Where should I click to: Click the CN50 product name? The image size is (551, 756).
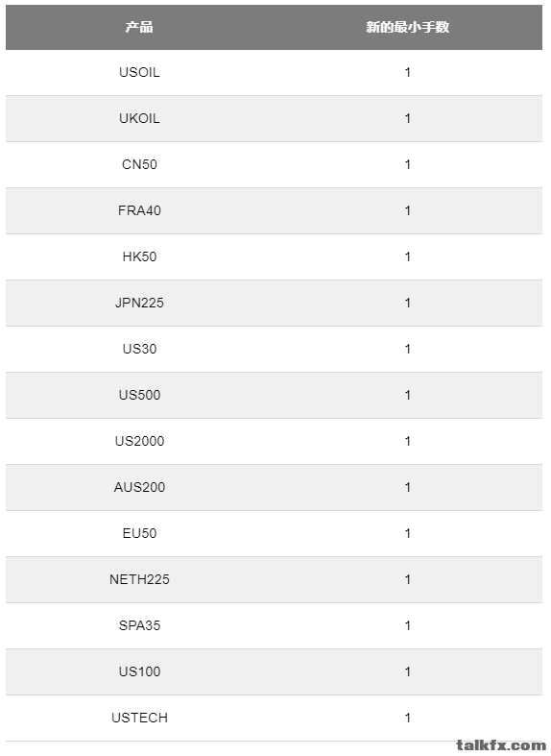click(139, 164)
